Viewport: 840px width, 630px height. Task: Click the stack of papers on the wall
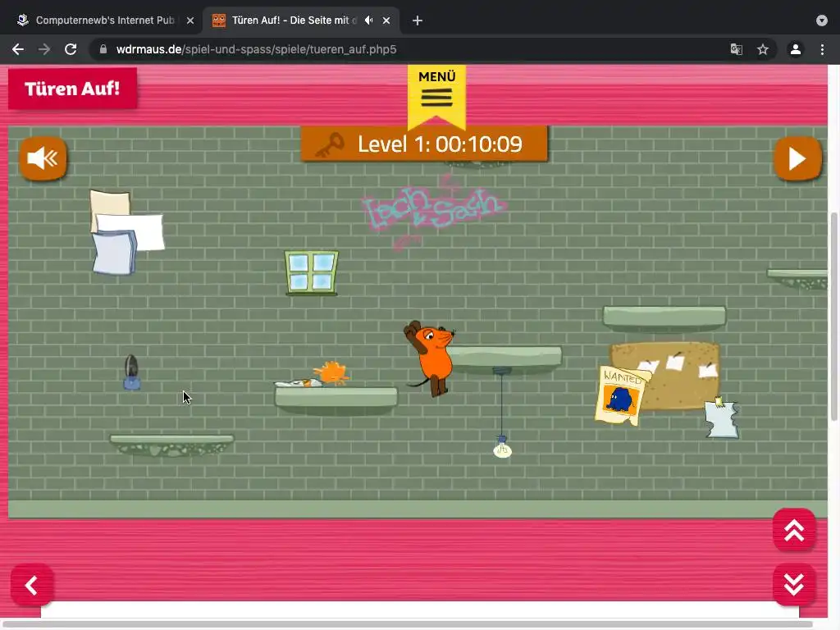coord(126,232)
